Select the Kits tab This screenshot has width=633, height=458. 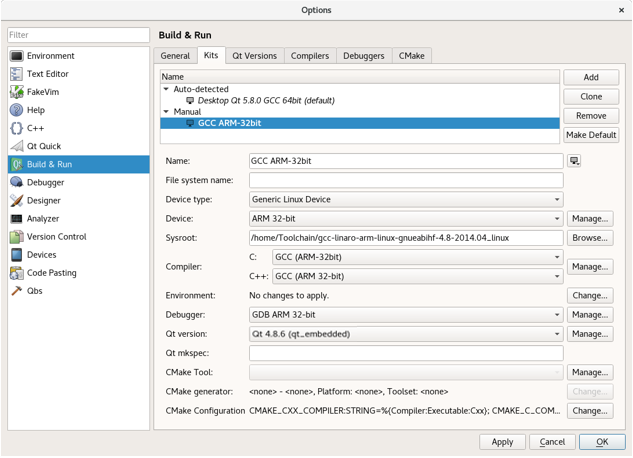(211, 55)
